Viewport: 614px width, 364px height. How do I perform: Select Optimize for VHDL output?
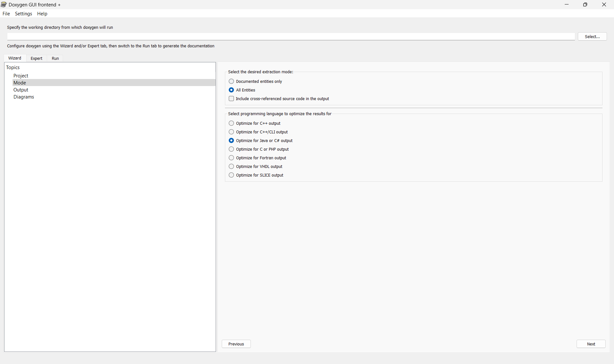point(256,166)
